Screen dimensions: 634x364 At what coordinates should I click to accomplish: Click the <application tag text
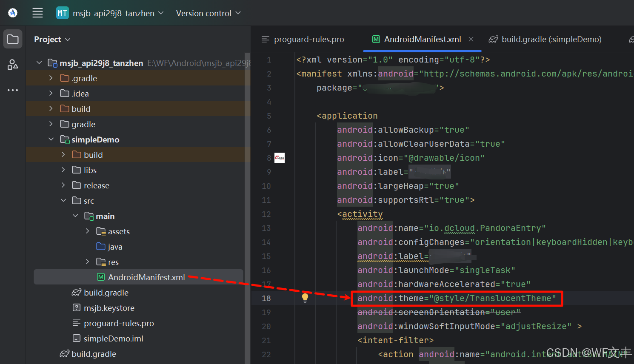coord(347,116)
